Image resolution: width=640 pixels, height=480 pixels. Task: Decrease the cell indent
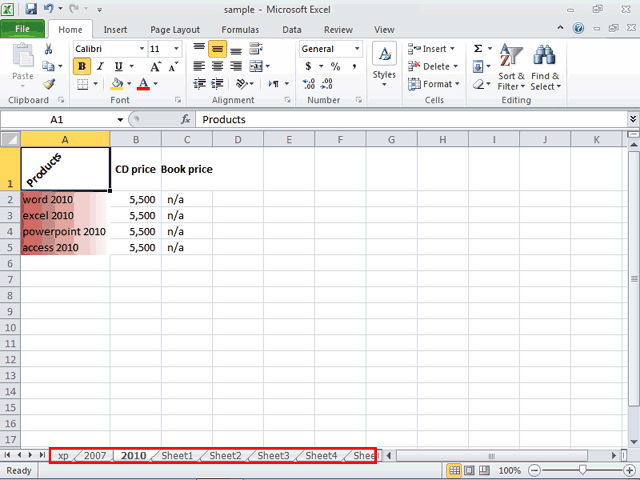pyautogui.click(x=199, y=84)
